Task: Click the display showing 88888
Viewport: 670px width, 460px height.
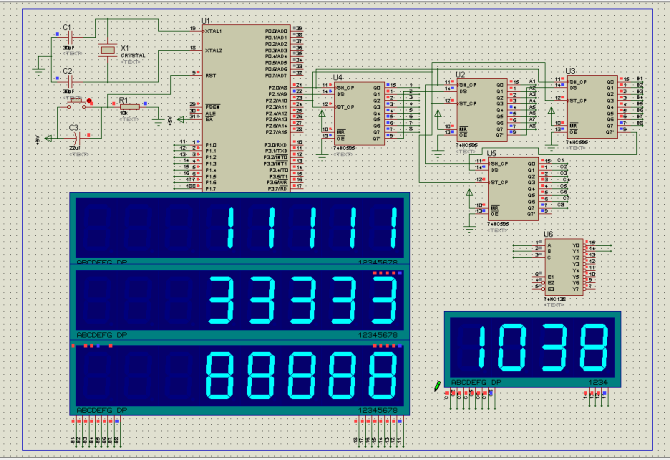Action: [240, 374]
